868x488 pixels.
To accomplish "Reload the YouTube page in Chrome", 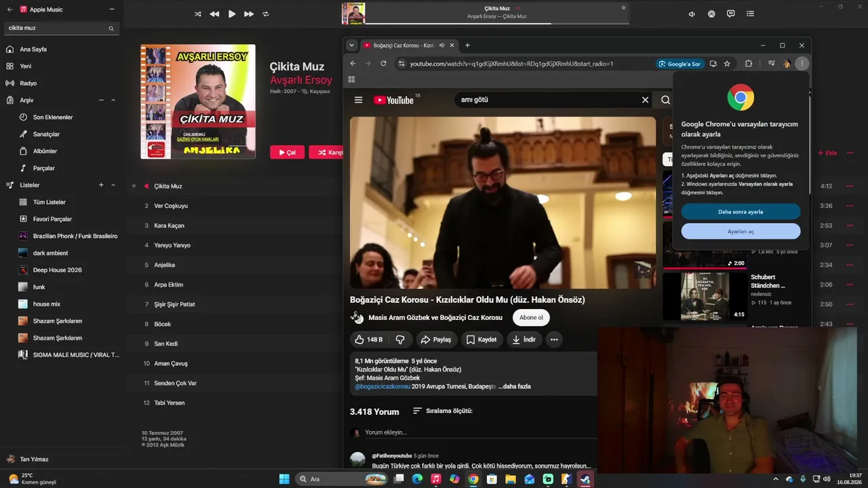I will click(383, 64).
